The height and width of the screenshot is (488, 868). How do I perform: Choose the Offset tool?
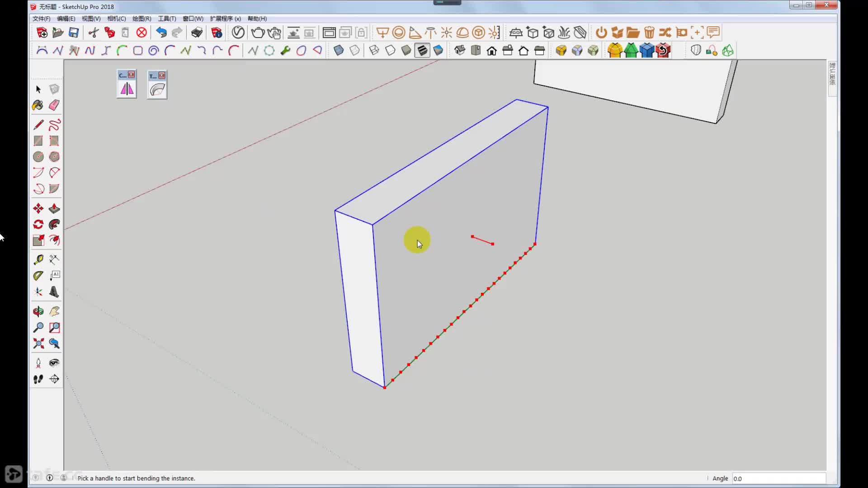[x=54, y=240]
